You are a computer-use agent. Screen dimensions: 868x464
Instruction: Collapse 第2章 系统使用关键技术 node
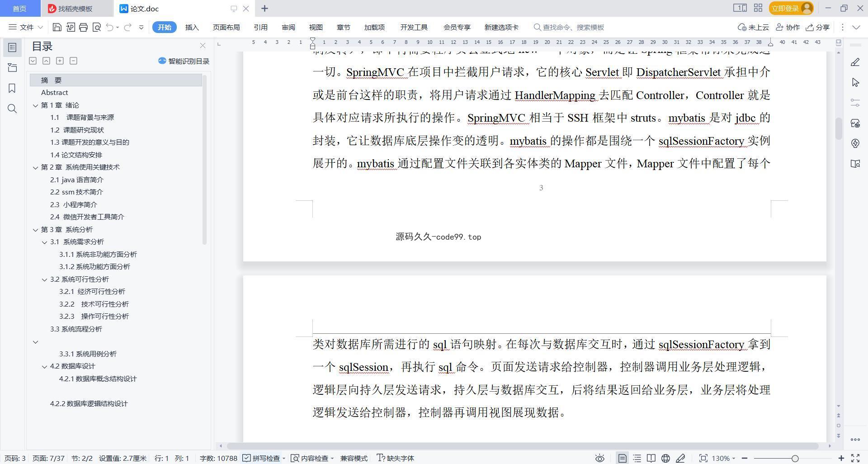(x=36, y=167)
